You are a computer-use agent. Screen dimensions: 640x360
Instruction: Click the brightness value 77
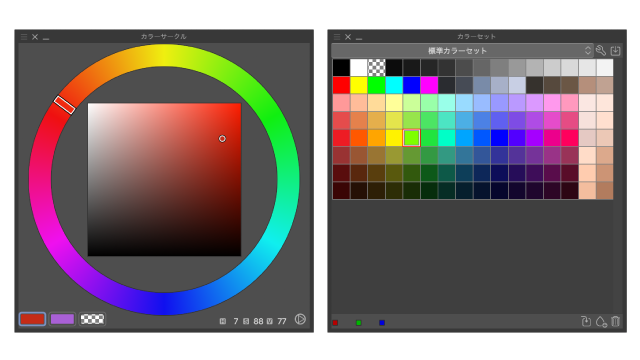click(x=282, y=321)
